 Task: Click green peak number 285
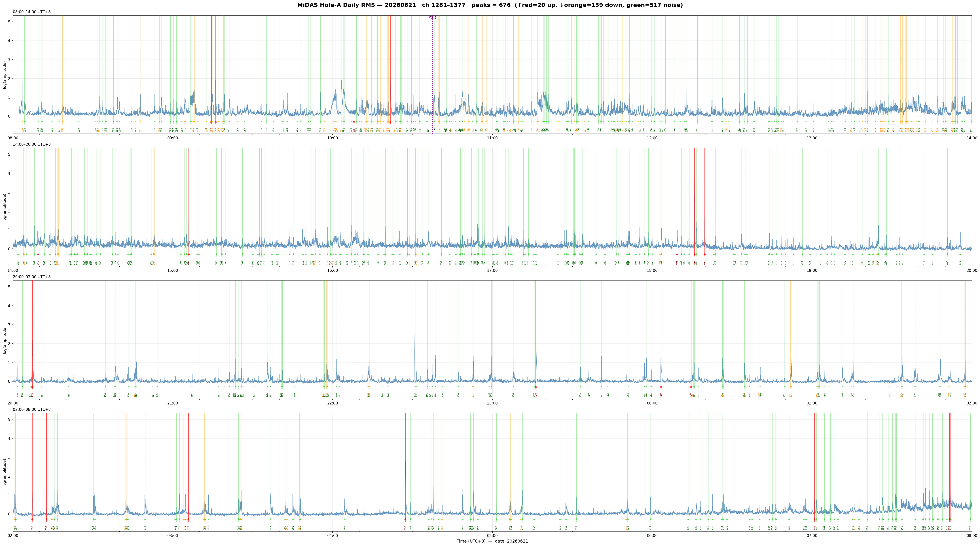(x=96, y=263)
